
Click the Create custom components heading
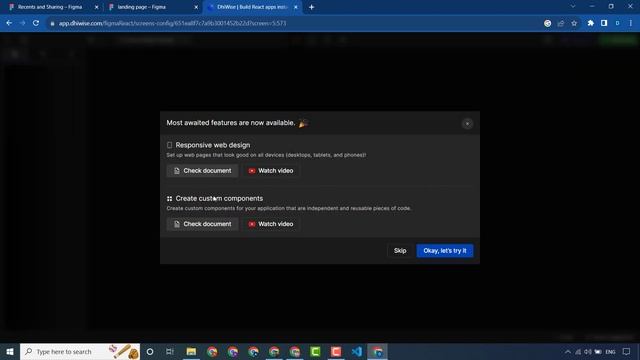click(x=219, y=198)
